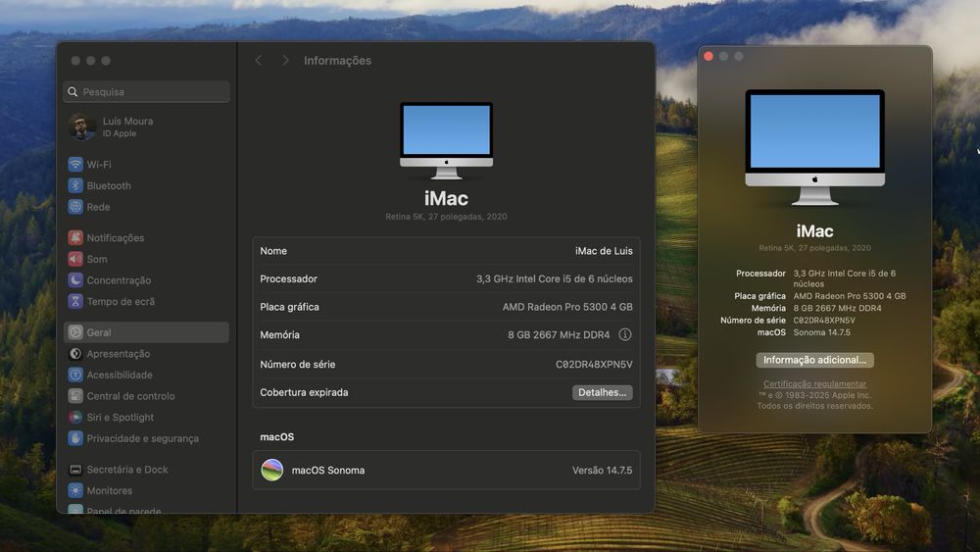The height and width of the screenshot is (552, 980).
Task: Click Informações window title
Action: 337,61
